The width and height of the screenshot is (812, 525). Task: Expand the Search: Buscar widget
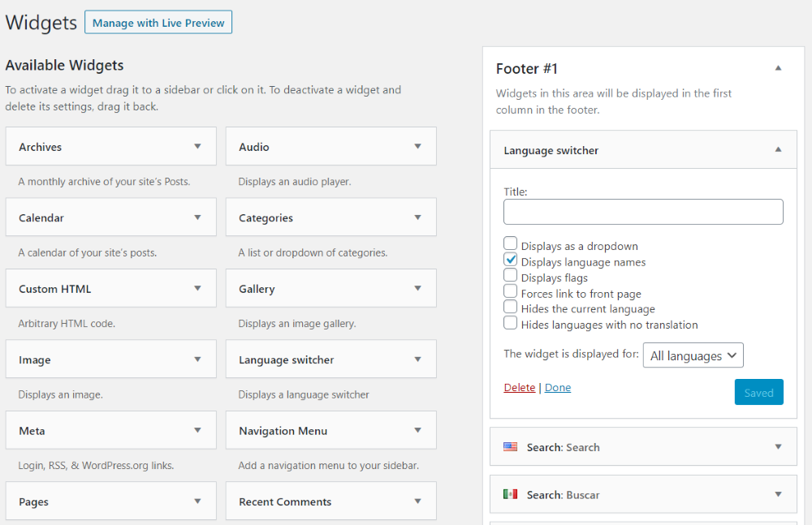coord(778,494)
